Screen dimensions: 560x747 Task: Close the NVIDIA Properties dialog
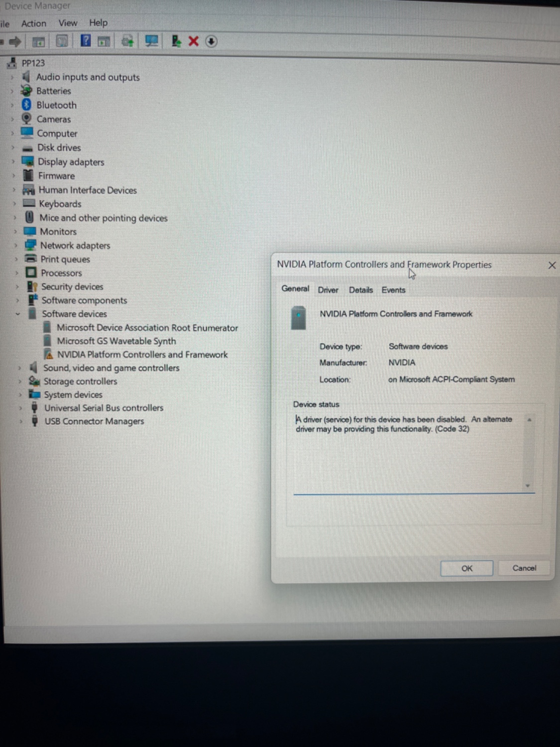[x=552, y=265]
